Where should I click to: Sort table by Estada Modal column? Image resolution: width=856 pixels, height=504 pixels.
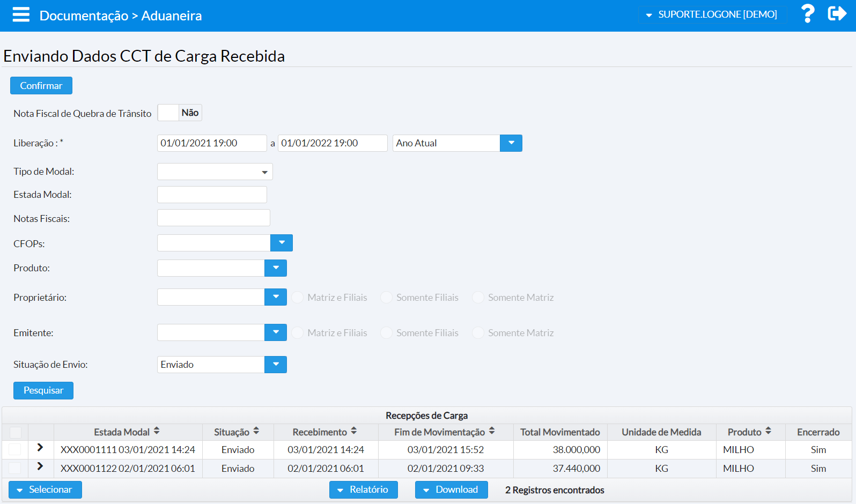pyautogui.click(x=157, y=431)
